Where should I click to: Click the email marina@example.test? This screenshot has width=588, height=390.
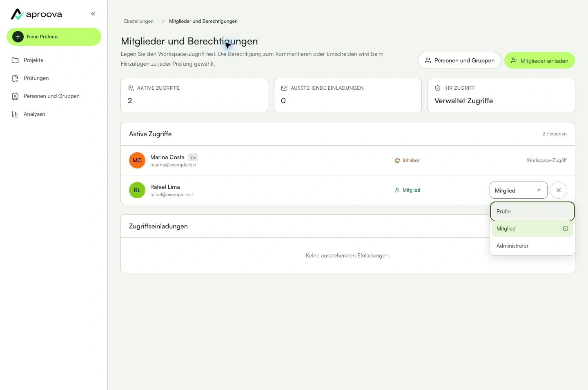click(x=173, y=165)
